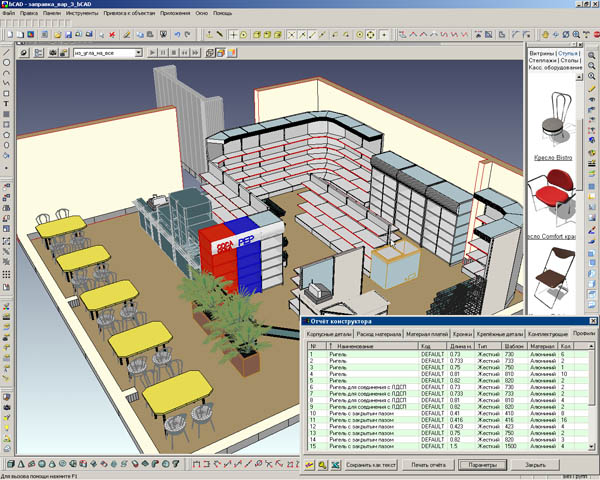Open the Файл menu
The width and height of the screenshot is (600, 480).
8,13
